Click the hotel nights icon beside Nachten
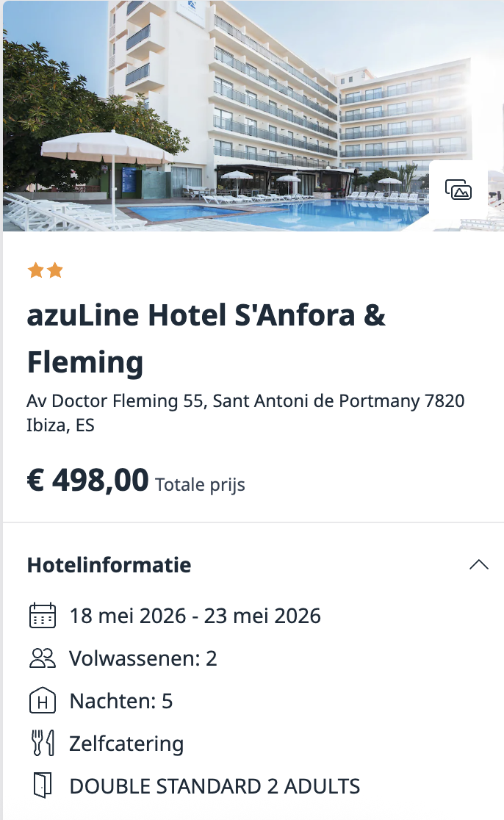 [43, 701]
